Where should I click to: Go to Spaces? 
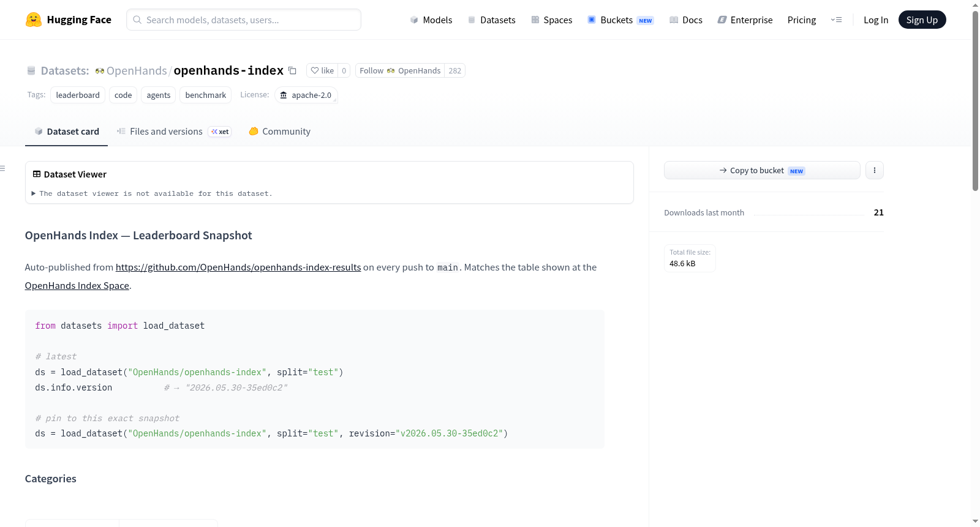click(x=552, y=20)
